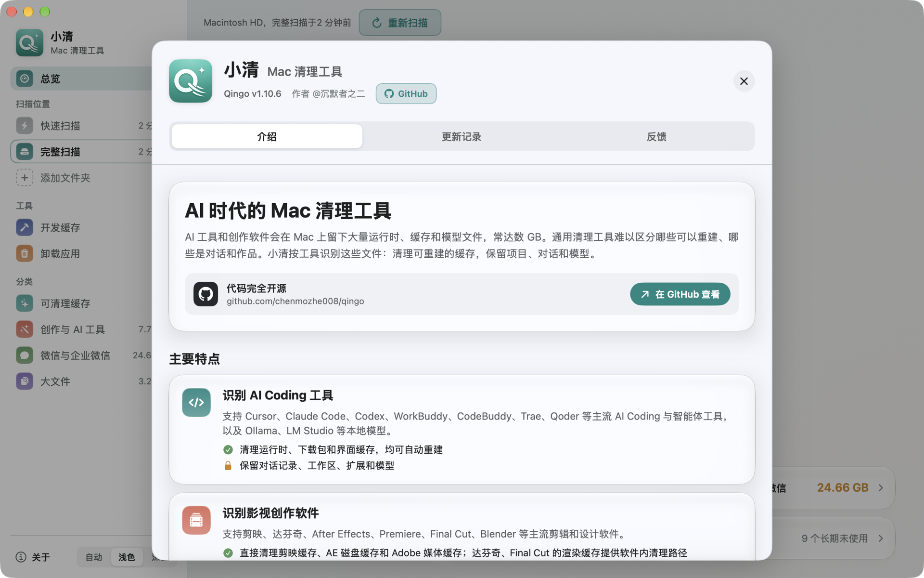Click the AI Coding code-bracket feature icon
The image size is (924, 578).
(x=196, y=402)
